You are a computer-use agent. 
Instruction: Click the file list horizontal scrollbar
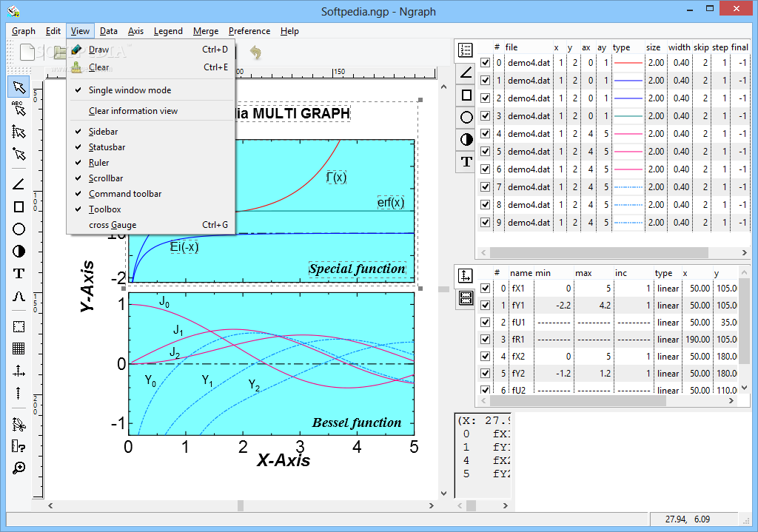[x=599, y=253]
